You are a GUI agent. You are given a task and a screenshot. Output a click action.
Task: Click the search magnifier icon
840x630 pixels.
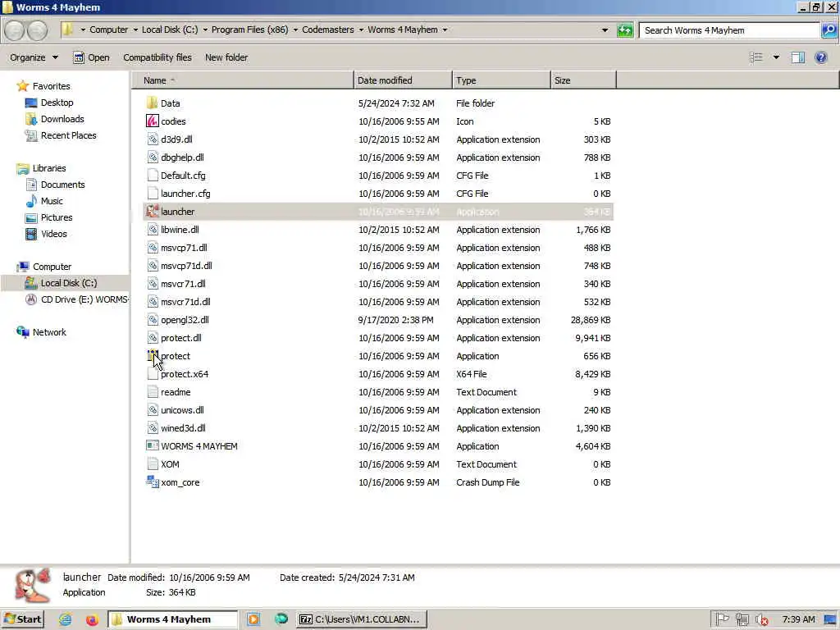pyautogui.click(x=829, y=30)
